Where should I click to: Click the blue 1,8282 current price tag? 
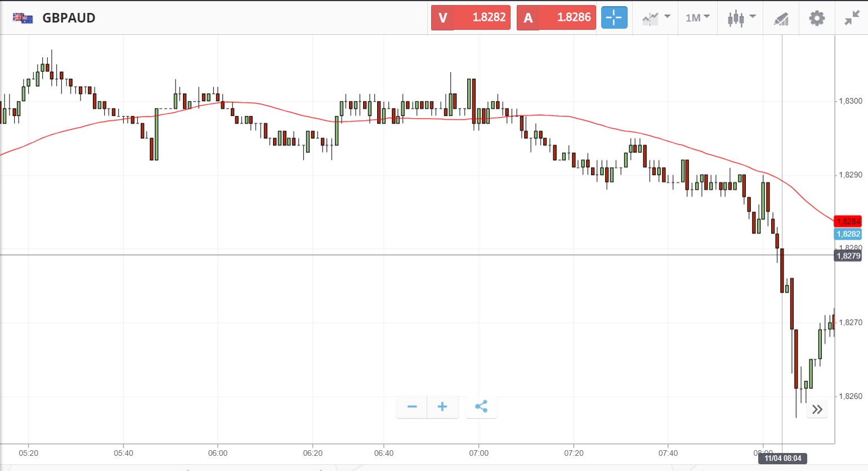(x=848, y=234)
